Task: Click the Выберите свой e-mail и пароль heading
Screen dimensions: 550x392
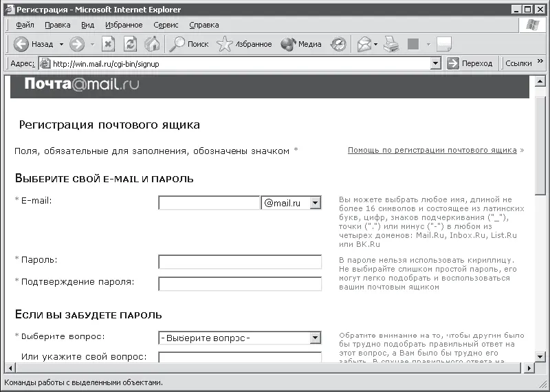Action: pyautogui.click(x=104, y=179)
